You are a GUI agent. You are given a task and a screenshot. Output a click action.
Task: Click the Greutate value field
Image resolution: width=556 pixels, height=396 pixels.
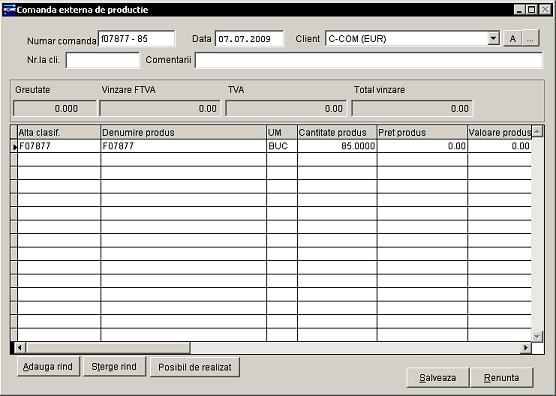click(x=55, y=108)
